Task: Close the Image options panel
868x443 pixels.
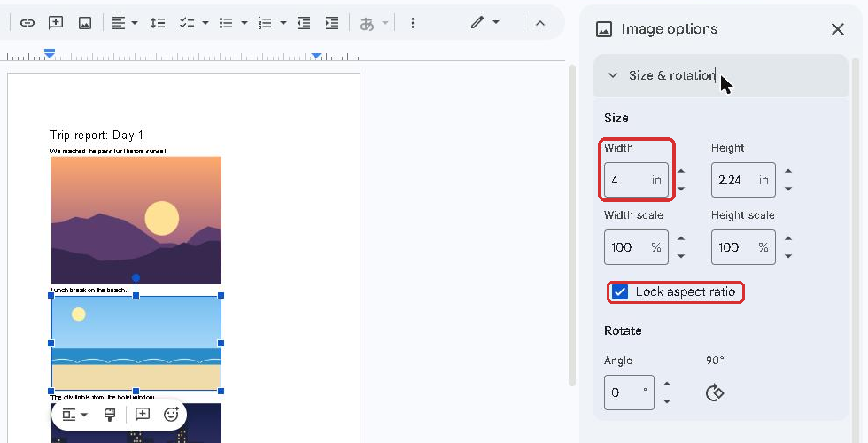Action: pyautogui.click(x=838, y=28)
